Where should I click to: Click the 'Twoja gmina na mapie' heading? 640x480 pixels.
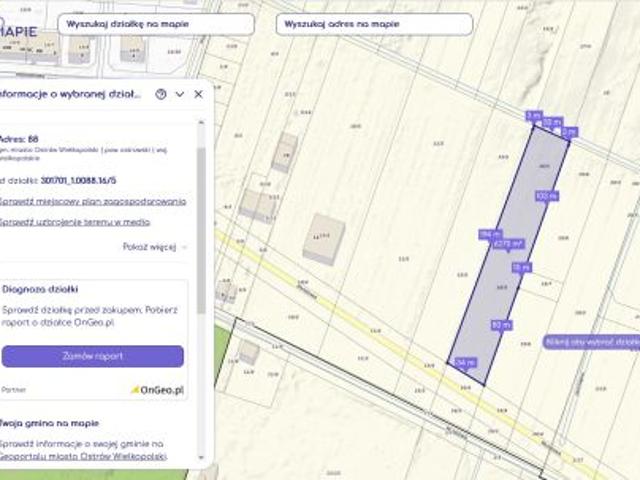pyautogui.click(x=49, y=423)
